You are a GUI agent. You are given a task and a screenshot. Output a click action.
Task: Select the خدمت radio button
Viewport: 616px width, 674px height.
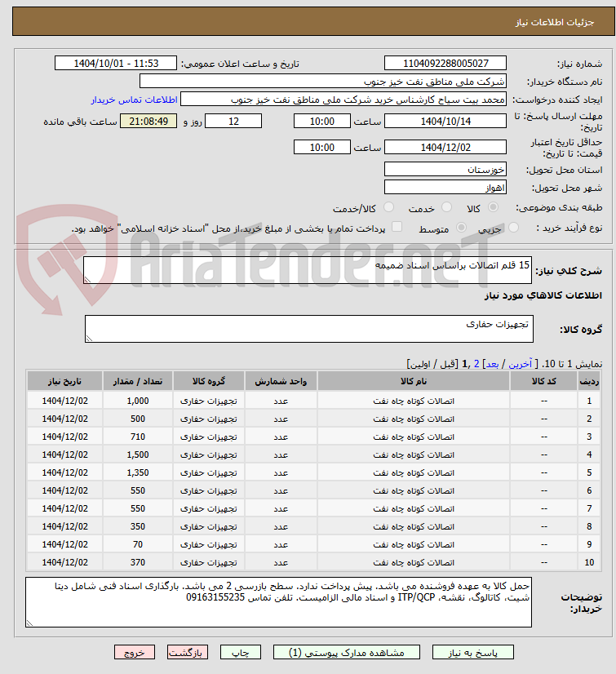pos(446,207)
